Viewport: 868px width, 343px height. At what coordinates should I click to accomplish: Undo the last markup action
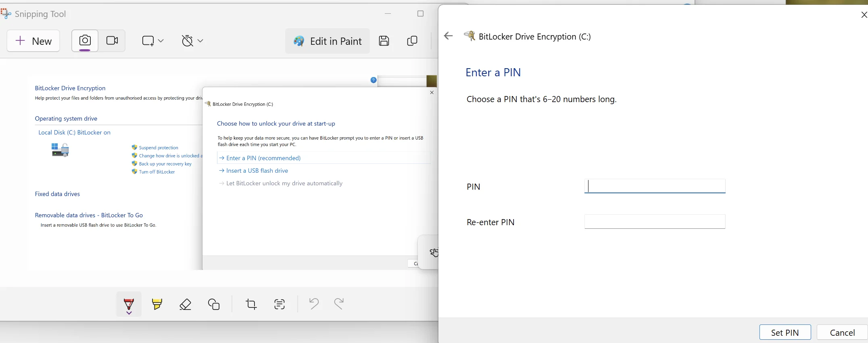pos(314,303)
